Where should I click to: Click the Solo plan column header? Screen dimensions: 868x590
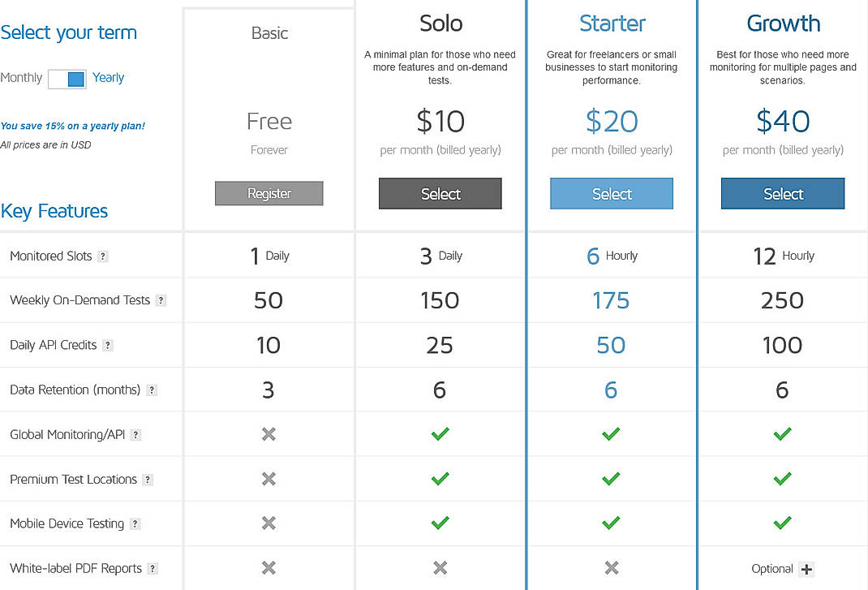tap(440, 24)
